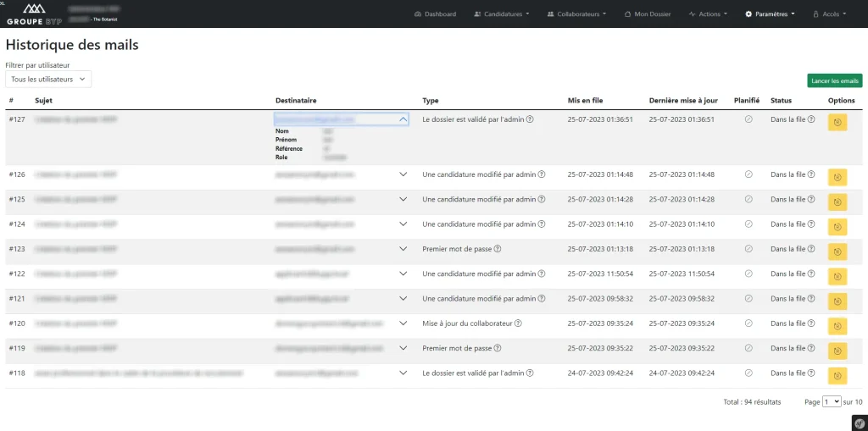This screenshot has height=431, width=868.
Task: Click the Mis en file date 25-07-2023 09:35:24
Action: 601,323
